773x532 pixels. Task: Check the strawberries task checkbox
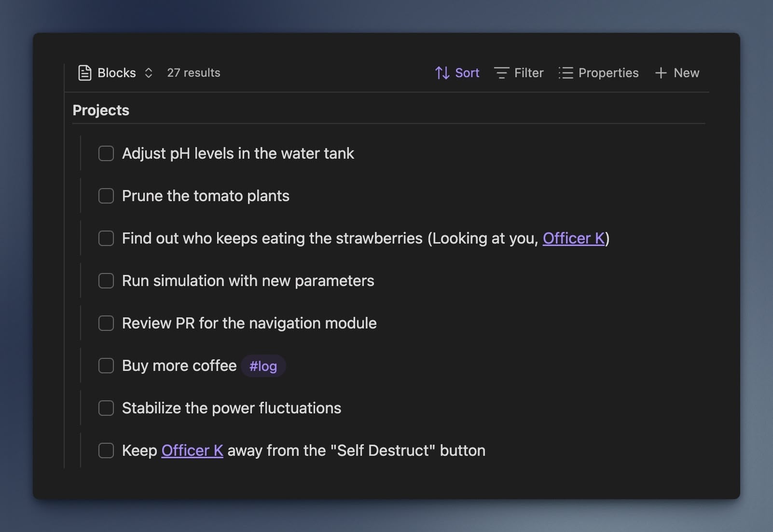pos(106,238)
